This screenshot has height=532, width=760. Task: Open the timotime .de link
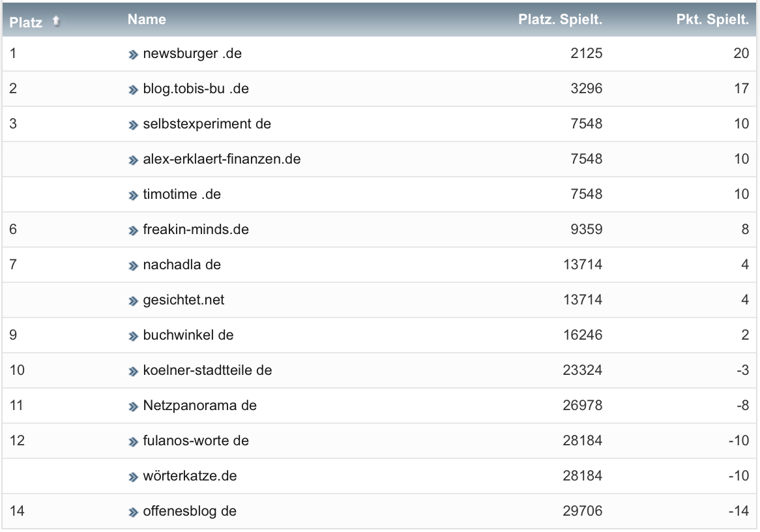point(182,194)
